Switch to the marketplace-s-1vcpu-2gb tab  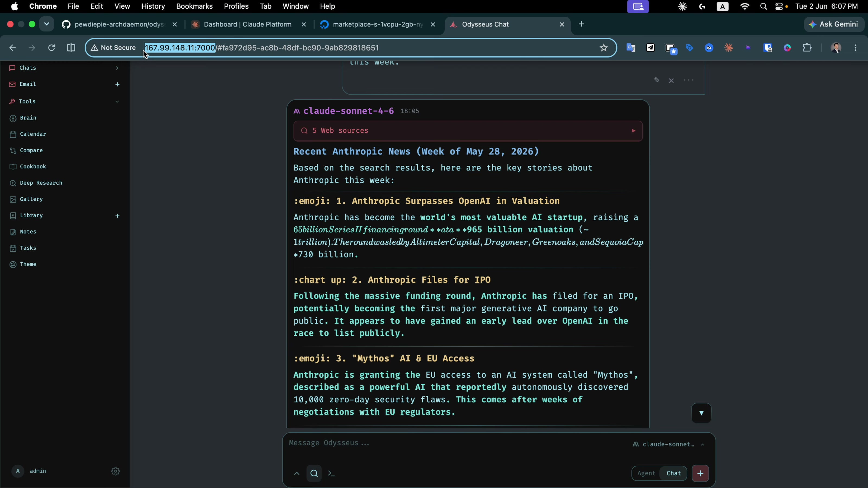click(x=377, y=24)
